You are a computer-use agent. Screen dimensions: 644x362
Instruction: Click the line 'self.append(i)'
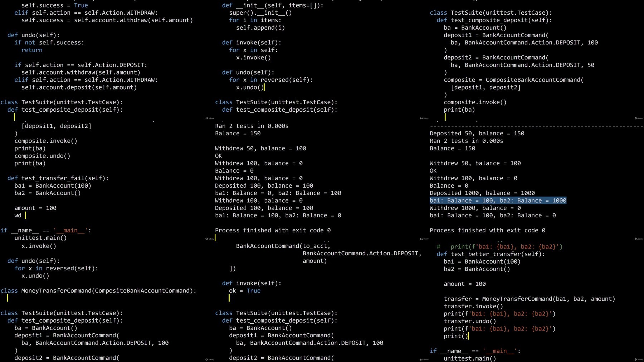[x=260, y=28]
